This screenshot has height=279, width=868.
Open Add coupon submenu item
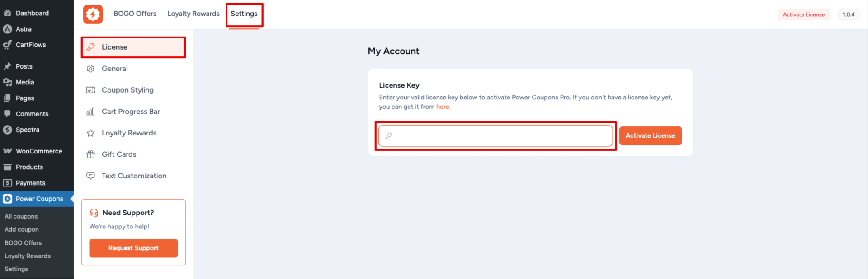(22, 229)
